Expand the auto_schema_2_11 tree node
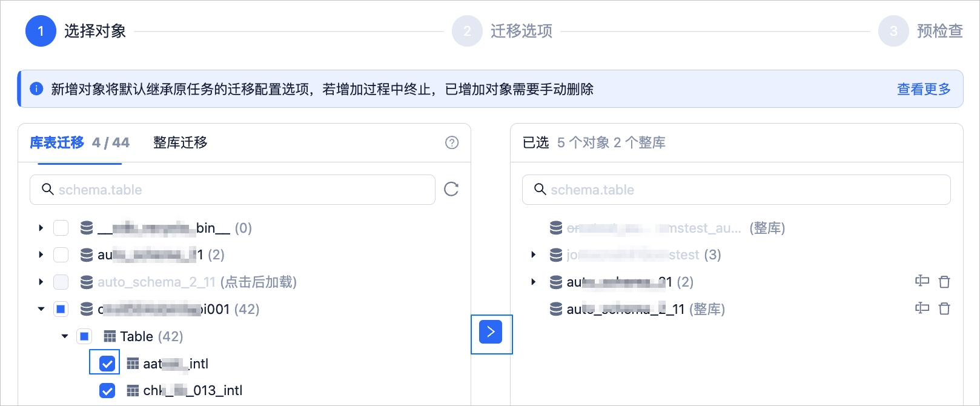The height and width of the screenshot is (406, 980). tap(41, 282)
